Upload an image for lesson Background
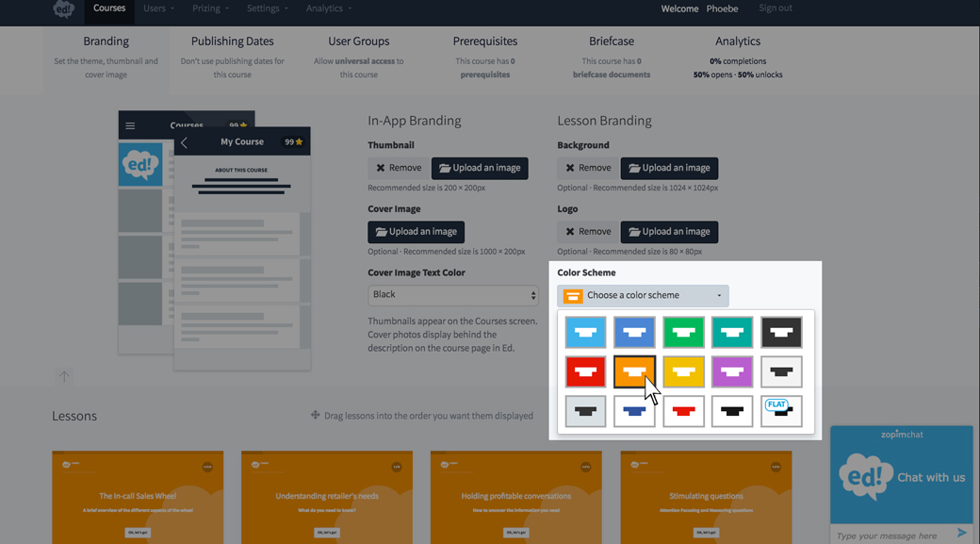Viewport: 980px width, 544px height. [x=669, y=168]
